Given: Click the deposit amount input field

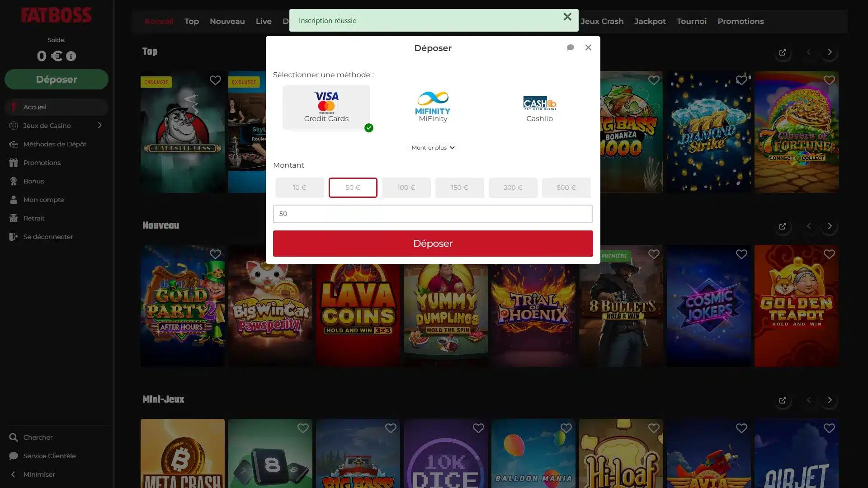Looking at the screenshot, I should pyautogui.click(x=433, y=214).
